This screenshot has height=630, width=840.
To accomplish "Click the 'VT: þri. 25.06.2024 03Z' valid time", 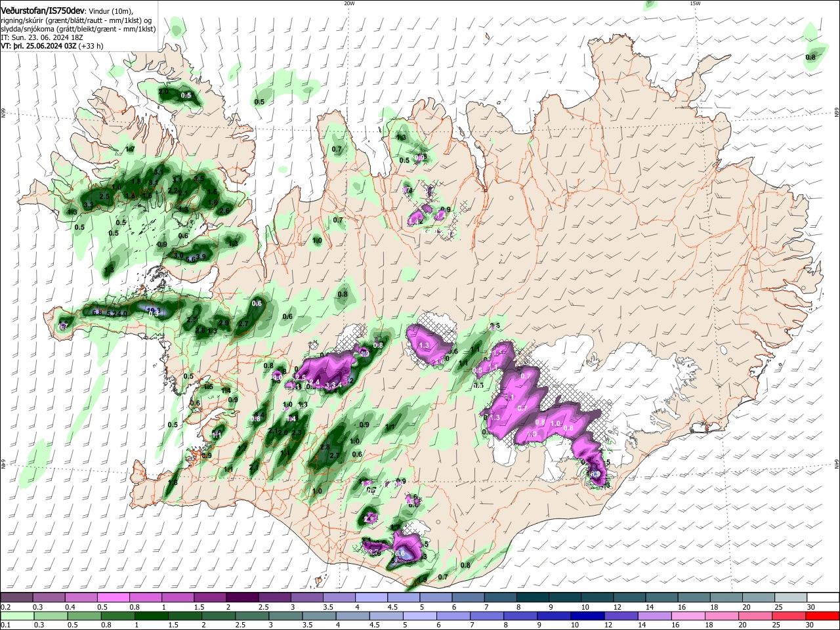I will pyautogui.click(x=38, y=46).
